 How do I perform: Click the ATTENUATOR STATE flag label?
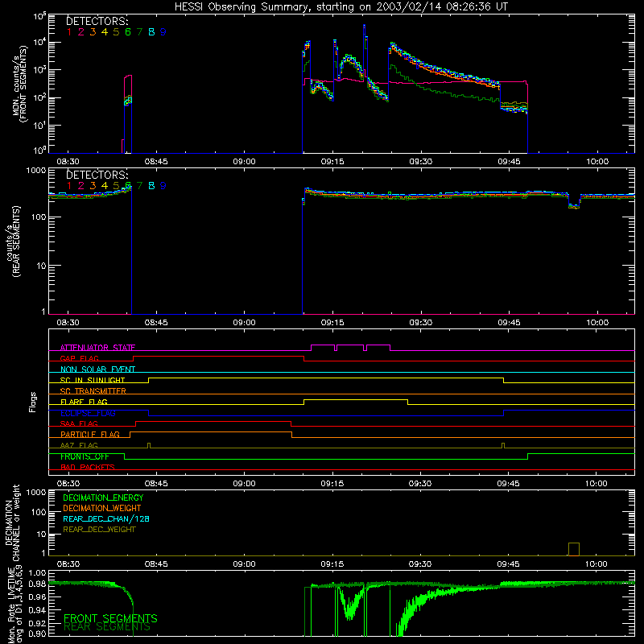click(97, 348)
